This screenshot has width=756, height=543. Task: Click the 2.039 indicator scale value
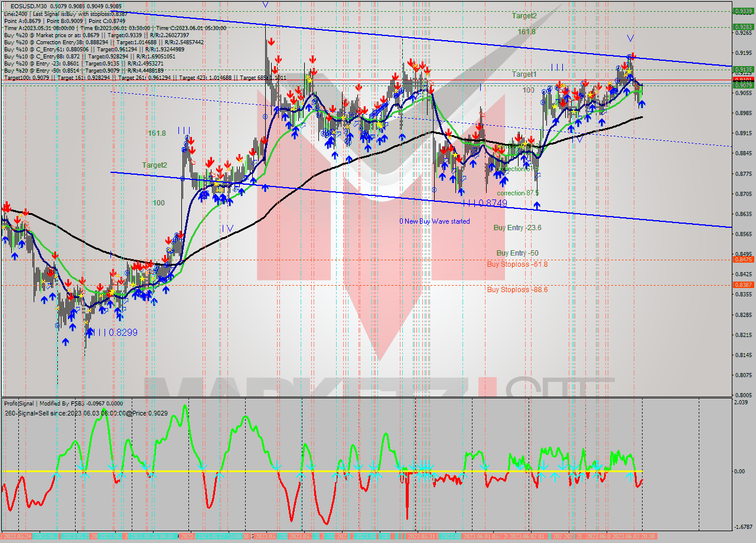point(741,402)
